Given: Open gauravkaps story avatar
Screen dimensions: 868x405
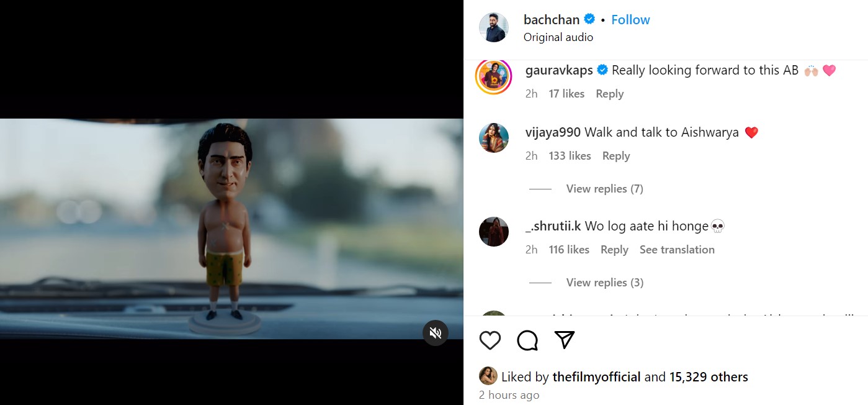Looking at the screenshot, I should point(494,76).
